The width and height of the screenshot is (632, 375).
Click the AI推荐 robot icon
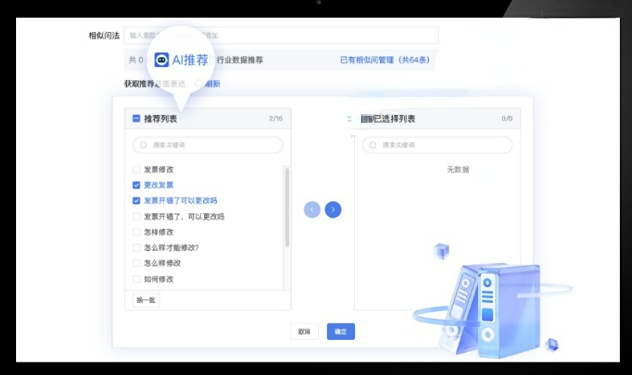tap(162, 60)
